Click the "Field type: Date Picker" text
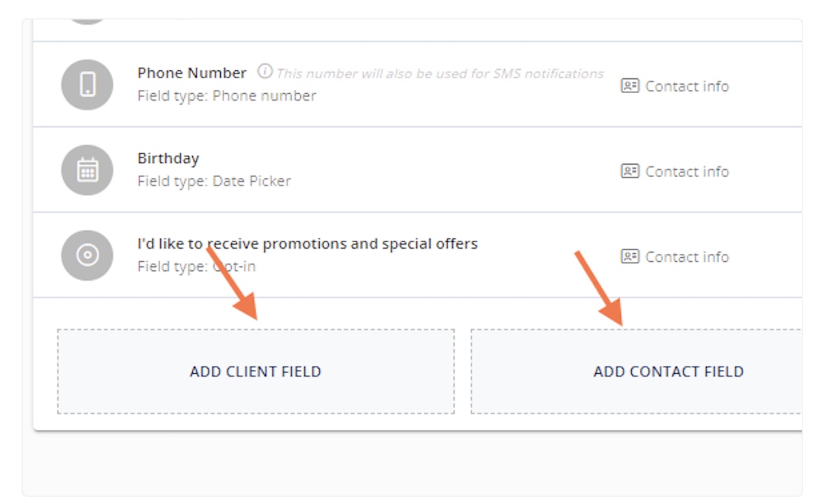Viewport: 826px width, 504px height. pyautogui.click(x=214, y=181)
